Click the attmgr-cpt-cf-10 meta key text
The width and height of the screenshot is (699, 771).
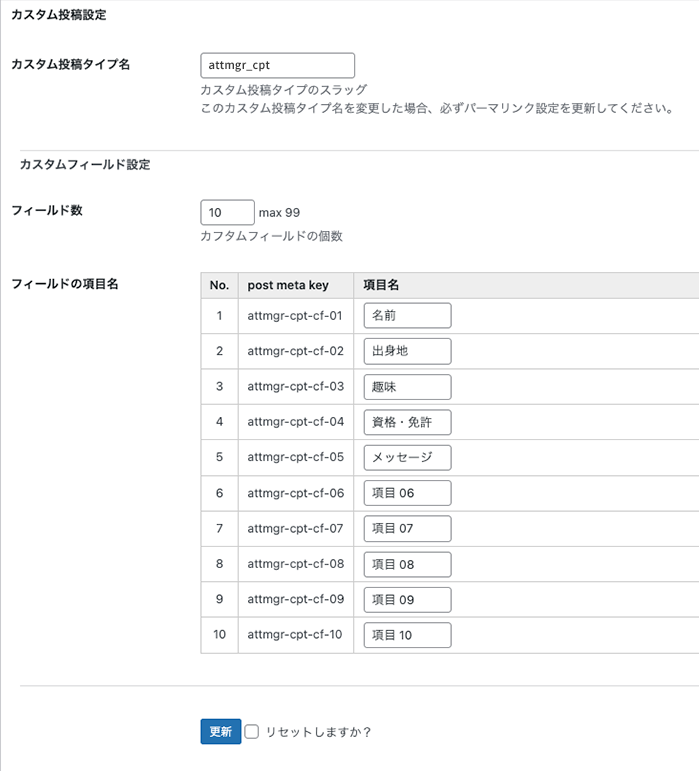pos(295,634)
